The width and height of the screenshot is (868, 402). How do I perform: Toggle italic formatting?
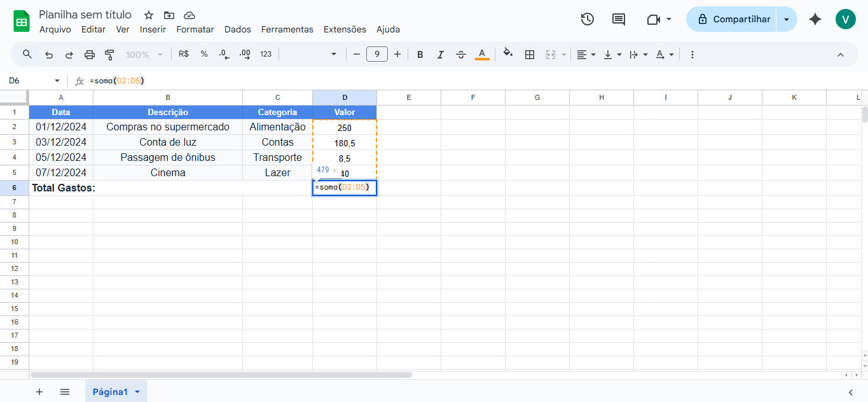440,55
